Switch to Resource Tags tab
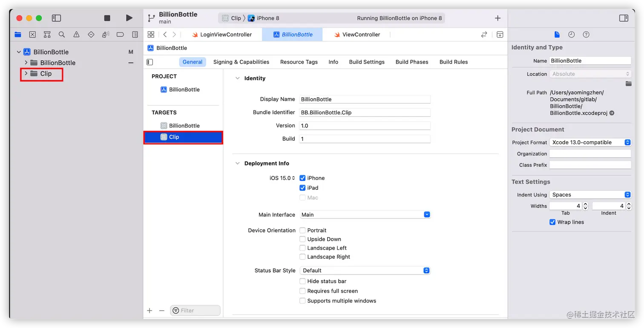 click(299, 62)
